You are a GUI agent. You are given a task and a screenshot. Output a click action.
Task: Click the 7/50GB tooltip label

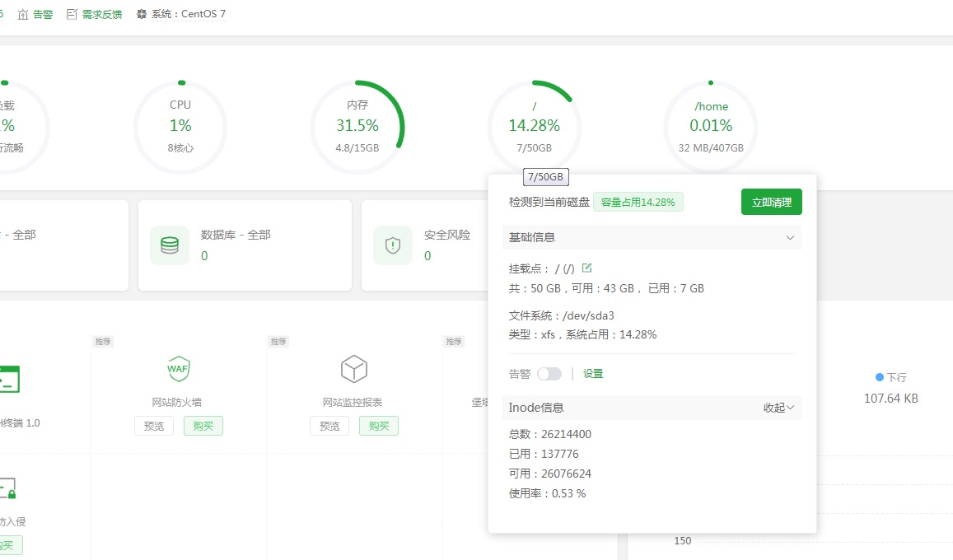546,177
